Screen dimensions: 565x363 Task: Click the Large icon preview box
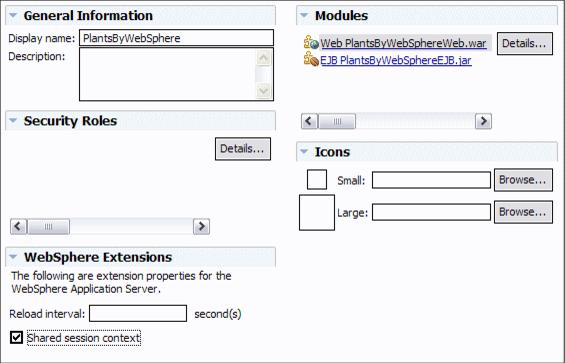pyautogui.click(x=317, y=212)
